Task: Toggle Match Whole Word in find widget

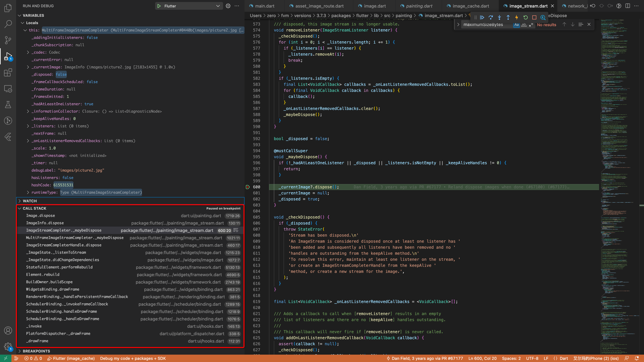Action: click(x=524, y=25)
